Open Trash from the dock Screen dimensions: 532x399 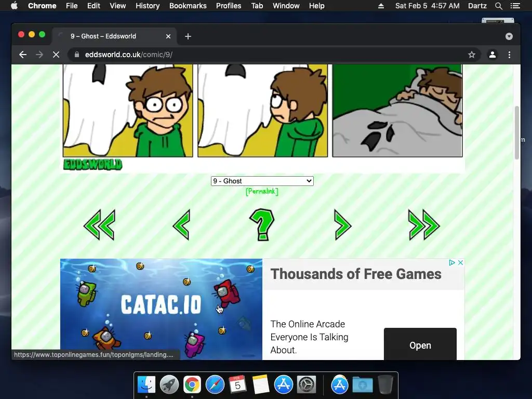pyautogui.click(x=385, y=385)
